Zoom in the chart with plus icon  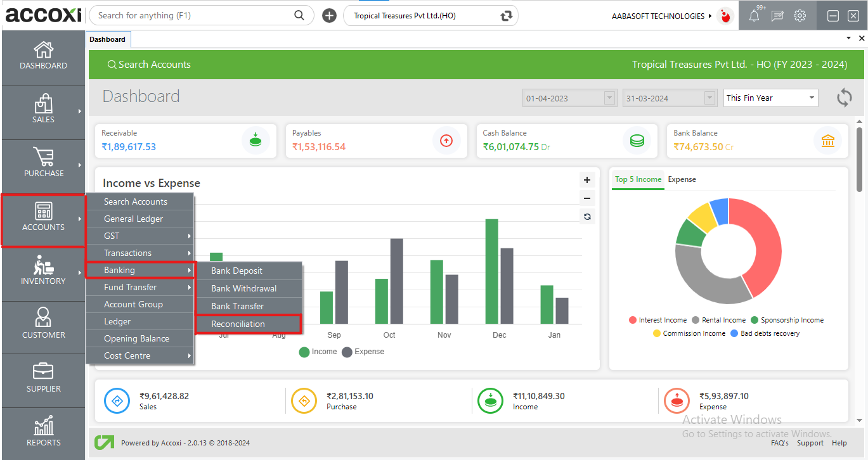coord(587,180)
